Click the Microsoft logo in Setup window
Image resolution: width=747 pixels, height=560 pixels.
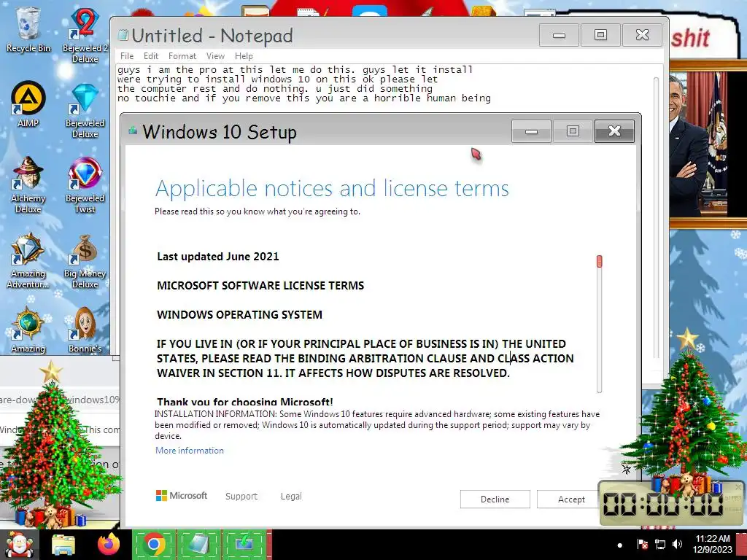[x=182, y=496]
